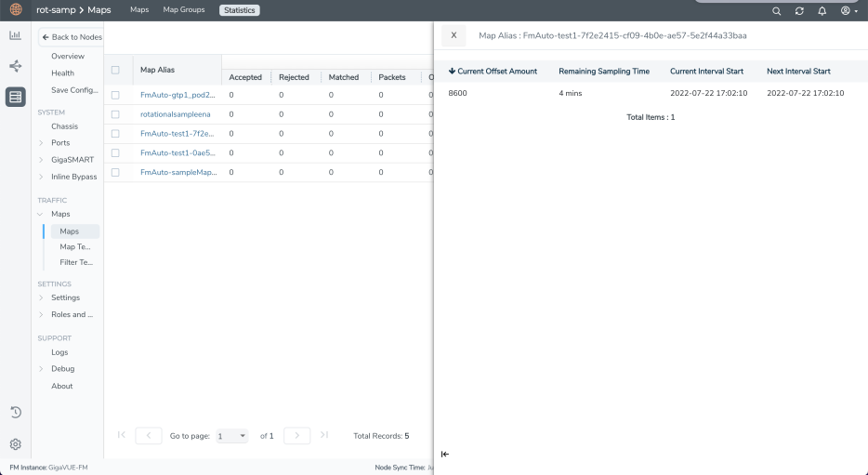Check the rotationalsampleena row checkbox
The height and width of the screenshot is (475, 868).
pos(115,114)
